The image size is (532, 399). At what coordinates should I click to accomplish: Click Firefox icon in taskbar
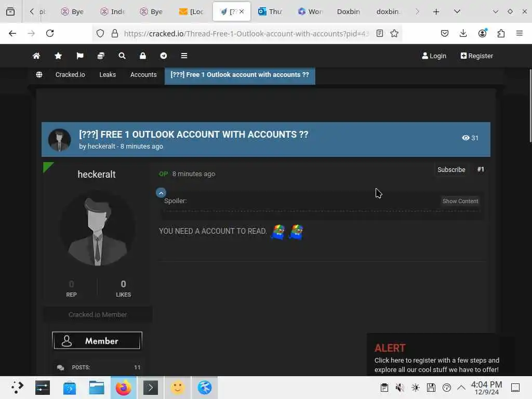[124, 388]
